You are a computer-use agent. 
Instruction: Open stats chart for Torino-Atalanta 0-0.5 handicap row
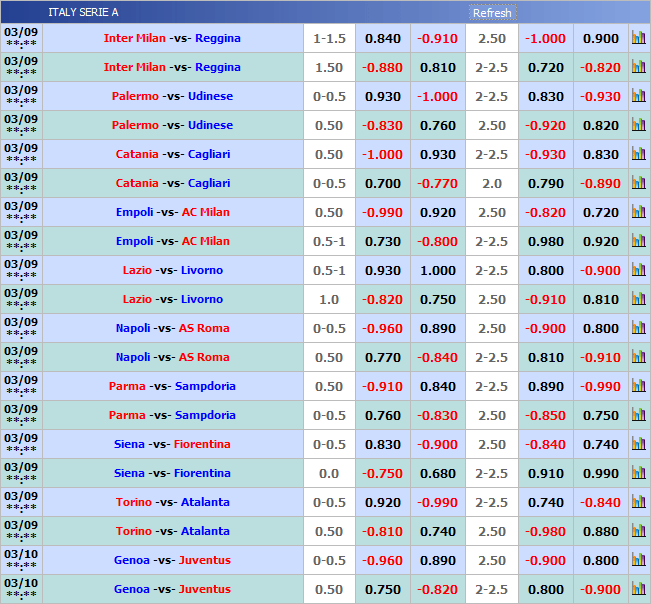coord(639,502)
